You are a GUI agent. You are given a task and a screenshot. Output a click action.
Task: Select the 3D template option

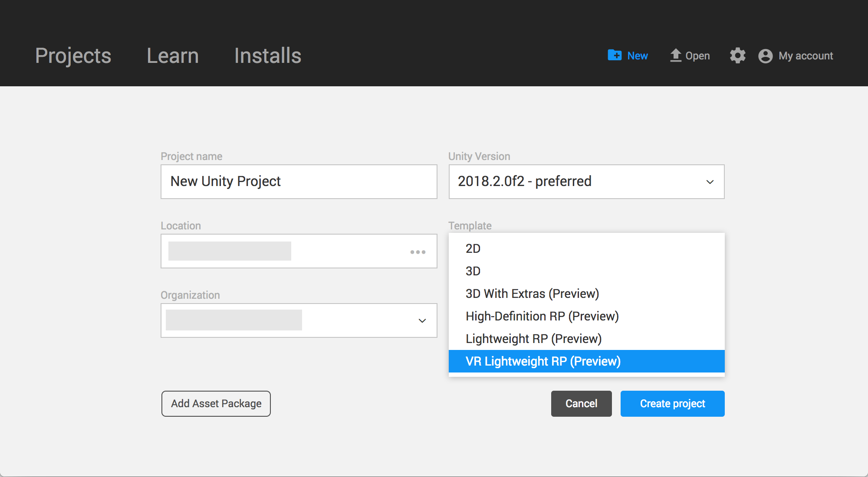point(473,271)
